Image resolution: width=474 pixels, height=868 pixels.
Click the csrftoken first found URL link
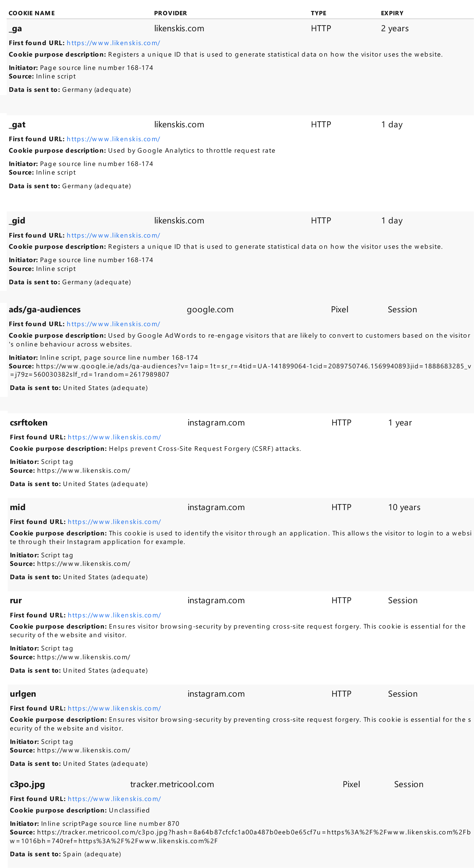[114, 437]
